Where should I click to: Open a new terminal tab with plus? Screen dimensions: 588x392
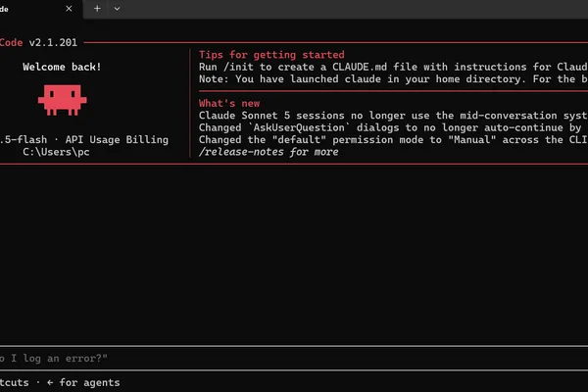(x=97, y=8)
